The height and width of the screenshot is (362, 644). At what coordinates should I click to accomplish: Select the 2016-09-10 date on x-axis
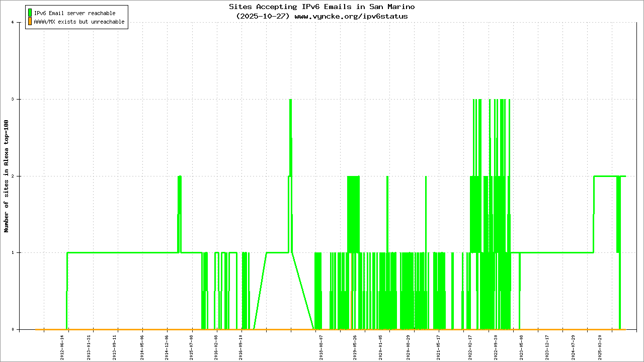pos(241,346)
